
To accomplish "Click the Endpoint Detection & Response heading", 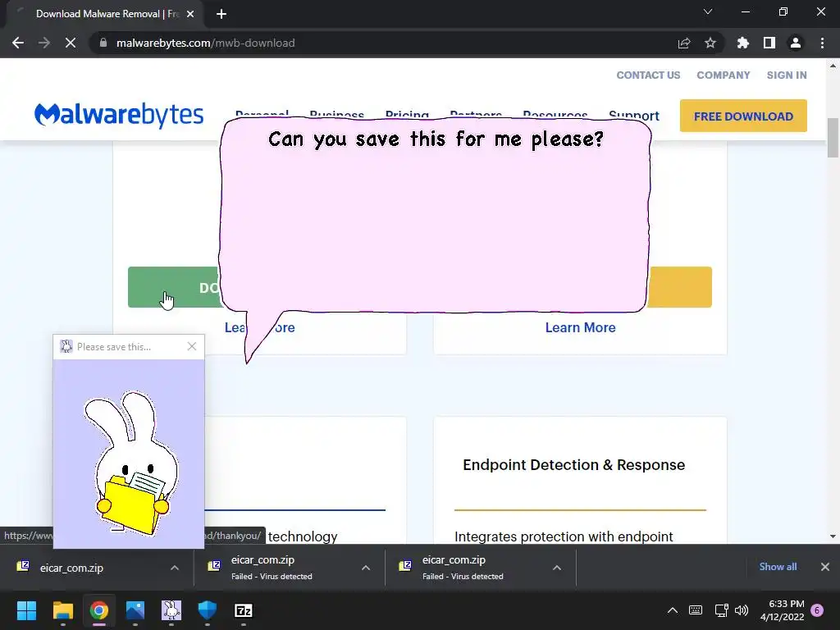I will [x=573, y=464].
